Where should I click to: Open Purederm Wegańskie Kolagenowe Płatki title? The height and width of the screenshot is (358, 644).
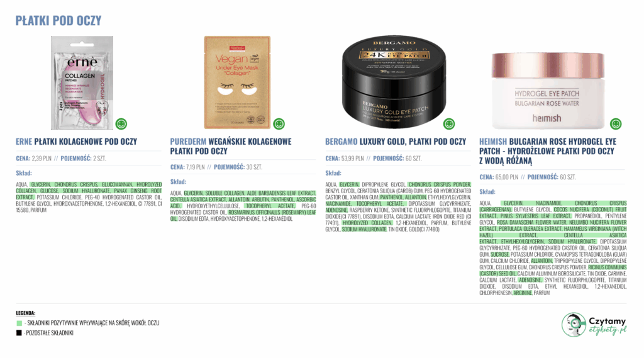(231, 147)
